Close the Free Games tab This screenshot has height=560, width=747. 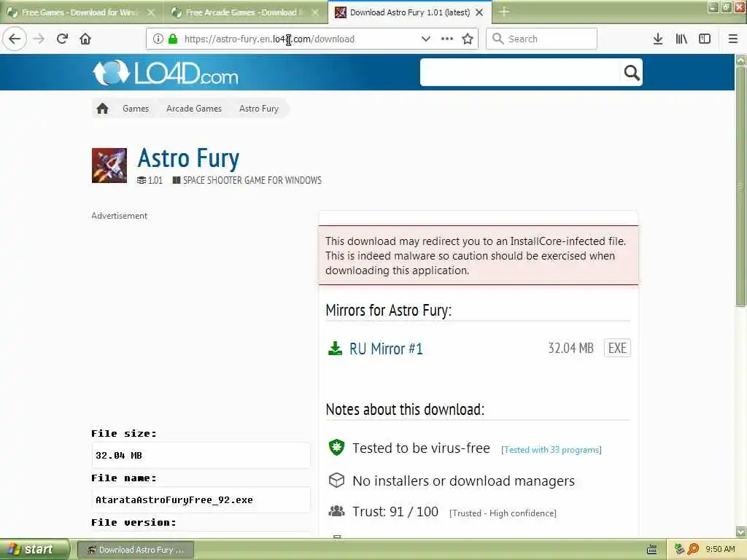click(151, 12)
